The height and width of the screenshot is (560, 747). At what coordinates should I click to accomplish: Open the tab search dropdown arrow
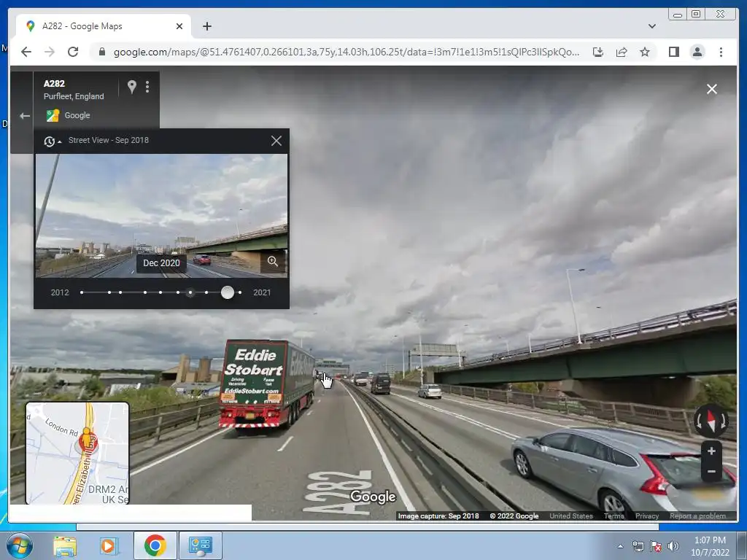click(x=651, y=26)
